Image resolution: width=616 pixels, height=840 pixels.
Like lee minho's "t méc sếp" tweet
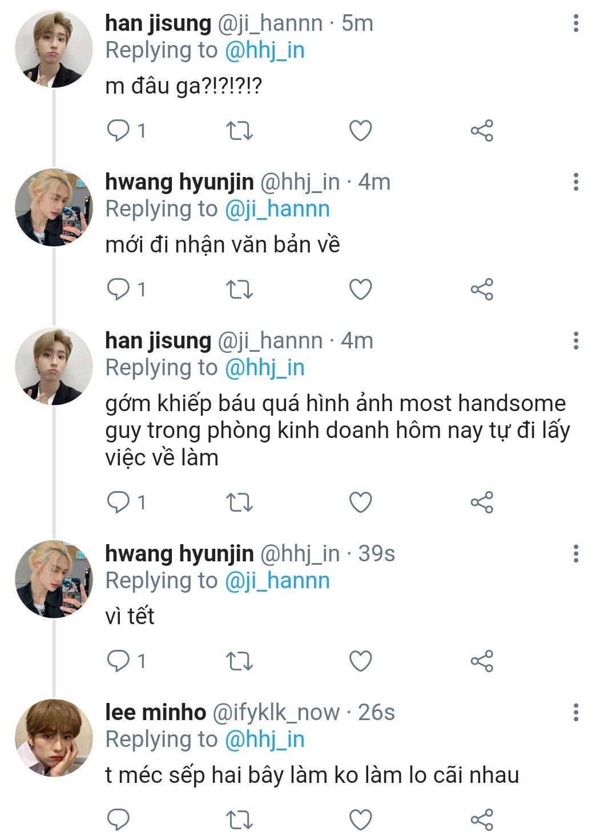point(361,820)
